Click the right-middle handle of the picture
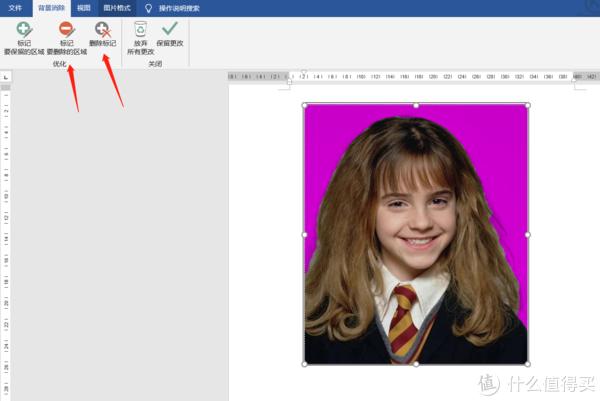Viewport: 600px width, 401px height. point(528,235)
